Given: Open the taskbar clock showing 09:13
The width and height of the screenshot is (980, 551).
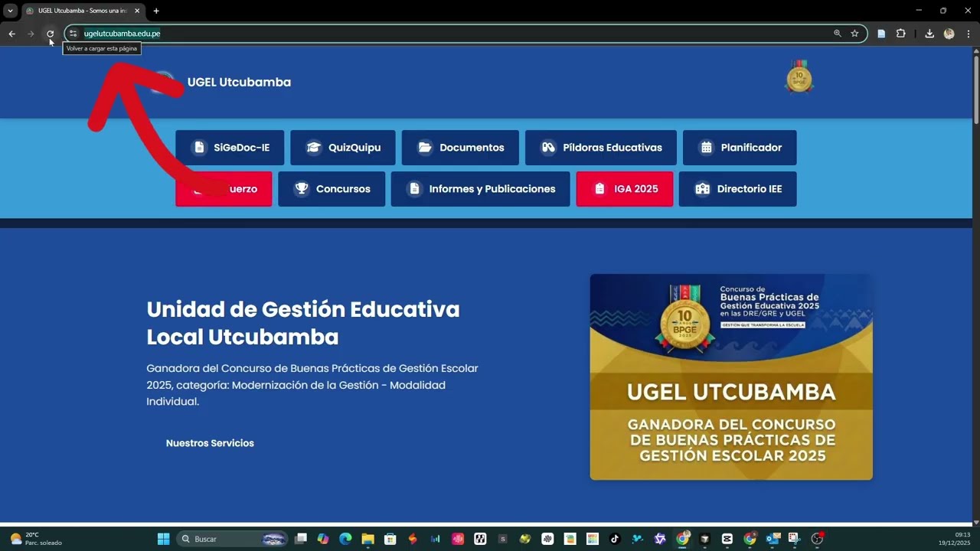Looking at the screenshot, I should point(955,539).
